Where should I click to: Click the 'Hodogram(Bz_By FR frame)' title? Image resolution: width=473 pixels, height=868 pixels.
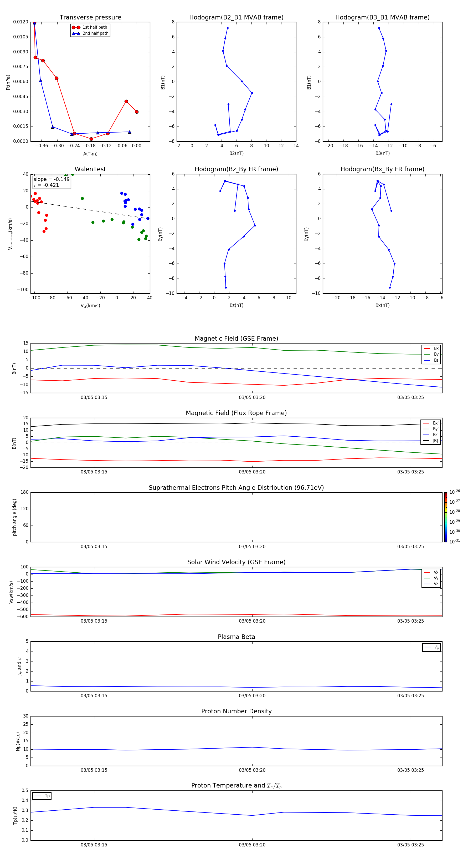[236, 169]
